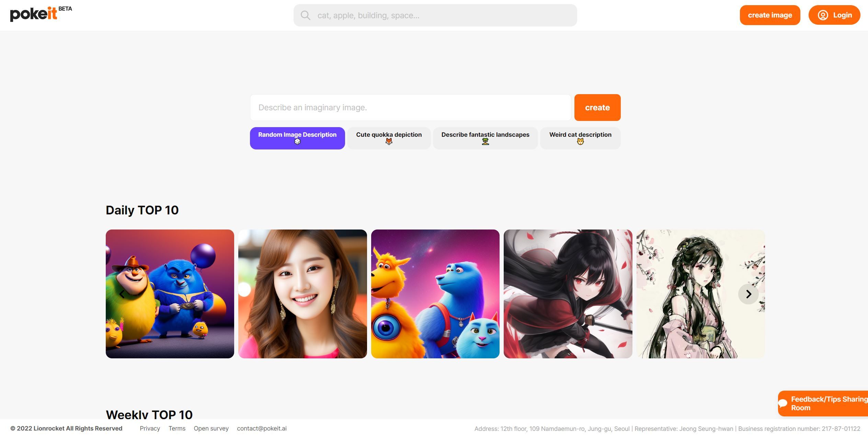Open the Open survey link

click(211, 428)
